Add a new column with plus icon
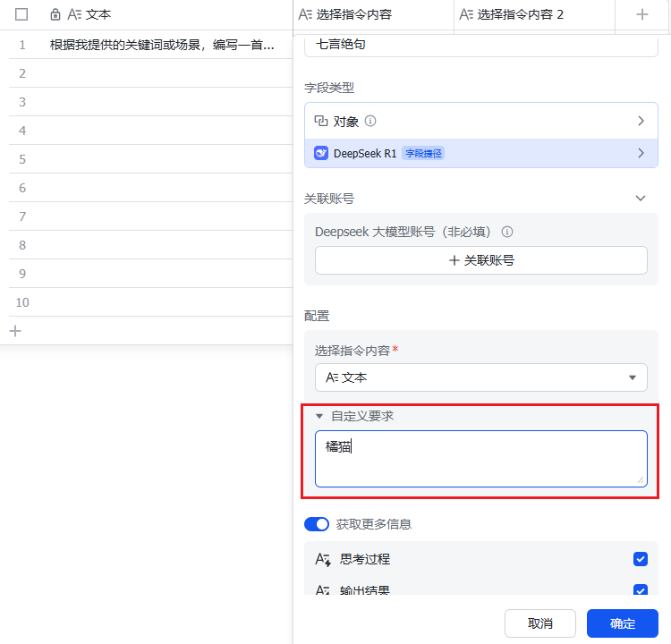The height and width of the screenshot is (644, 671). pos(641,14)
